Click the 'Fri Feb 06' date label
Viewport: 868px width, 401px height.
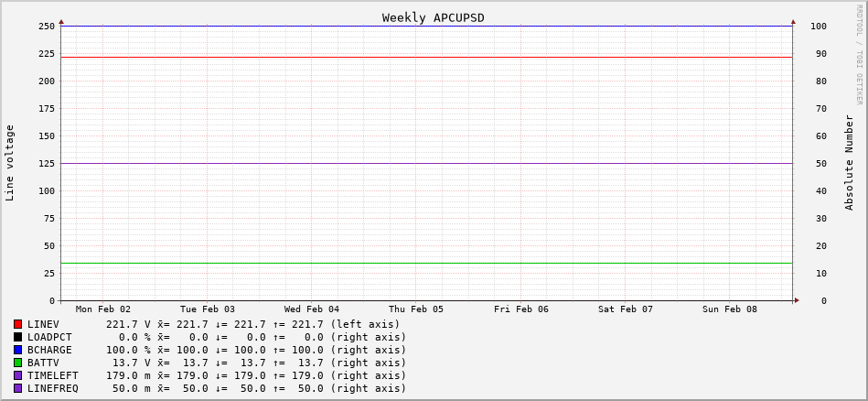point(521,309)
